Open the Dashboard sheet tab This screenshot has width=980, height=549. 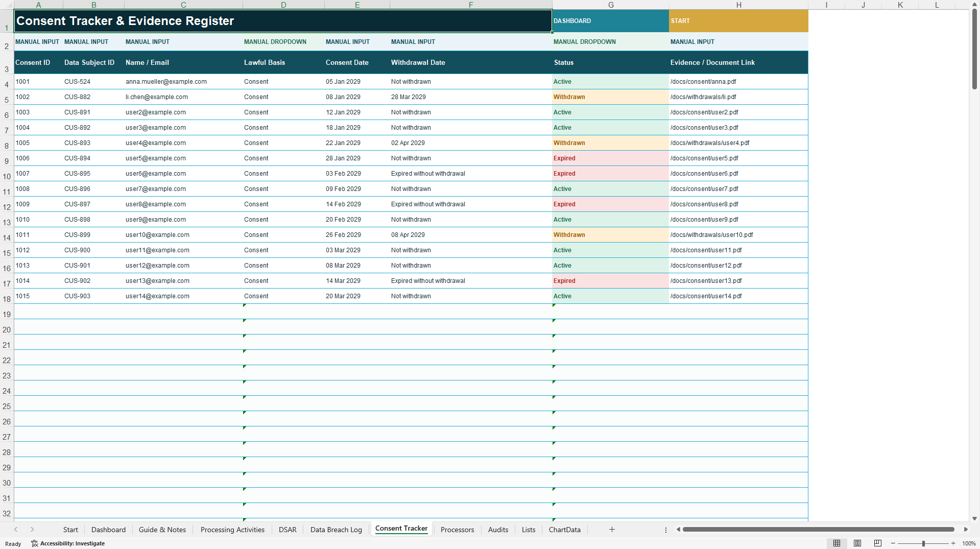tap(108, 530)
